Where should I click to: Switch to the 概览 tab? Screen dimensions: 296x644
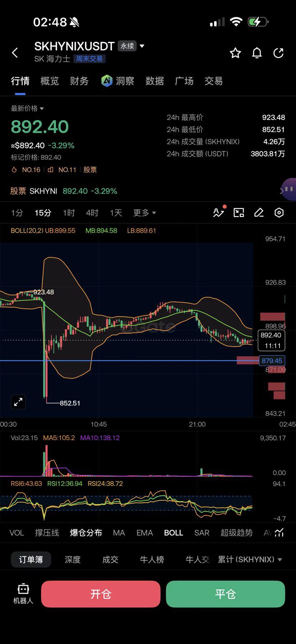tap(50, 81)
